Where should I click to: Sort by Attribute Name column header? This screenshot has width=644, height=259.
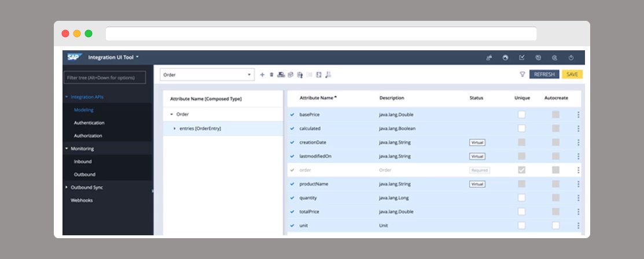pos(318,98)
